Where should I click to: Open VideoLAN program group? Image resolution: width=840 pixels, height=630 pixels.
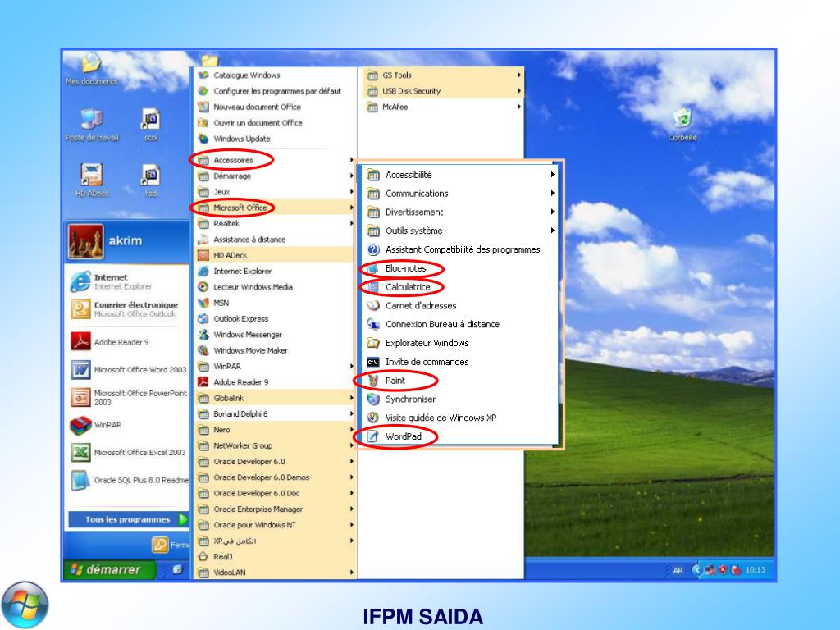point(275,572)
